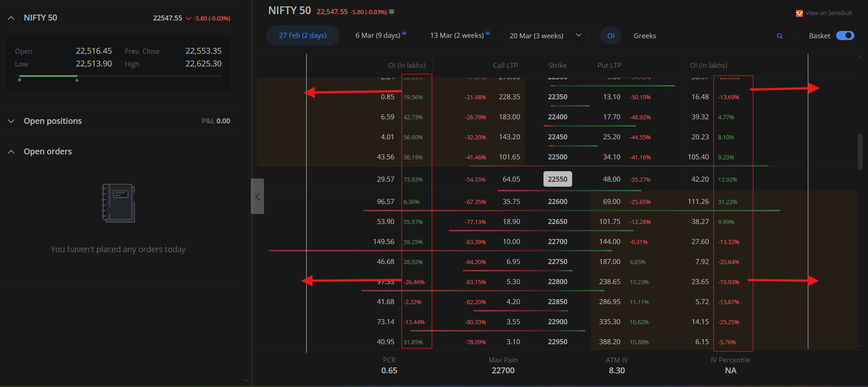Click put OI value 105.40
This screenshot has width=868, height=387.
(x=698, y=157)
